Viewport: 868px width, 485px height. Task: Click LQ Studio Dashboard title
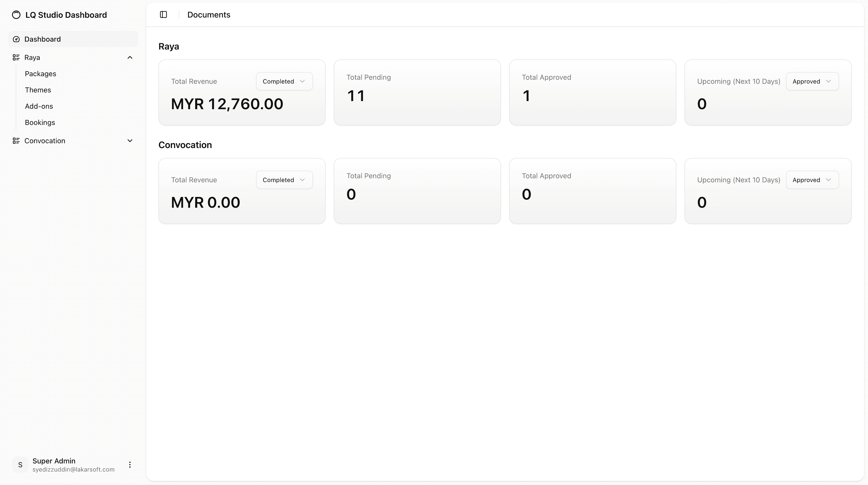tap(66, 15)
